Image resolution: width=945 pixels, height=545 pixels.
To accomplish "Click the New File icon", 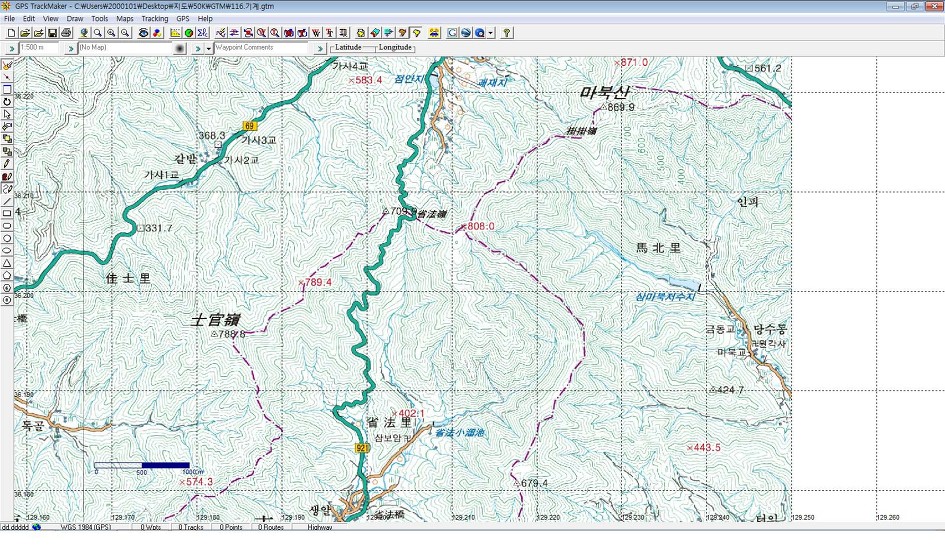I will [11, 33].
